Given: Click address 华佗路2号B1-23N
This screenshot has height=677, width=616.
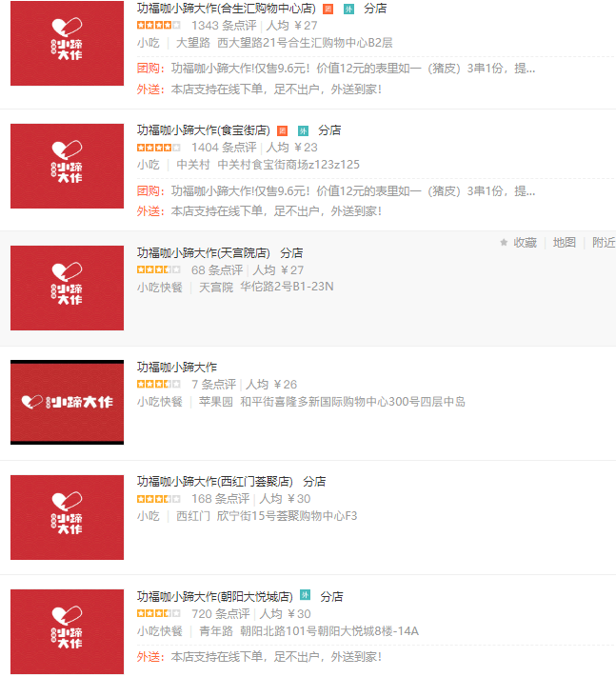Looking at the screenshot, I should coord(288,287).
